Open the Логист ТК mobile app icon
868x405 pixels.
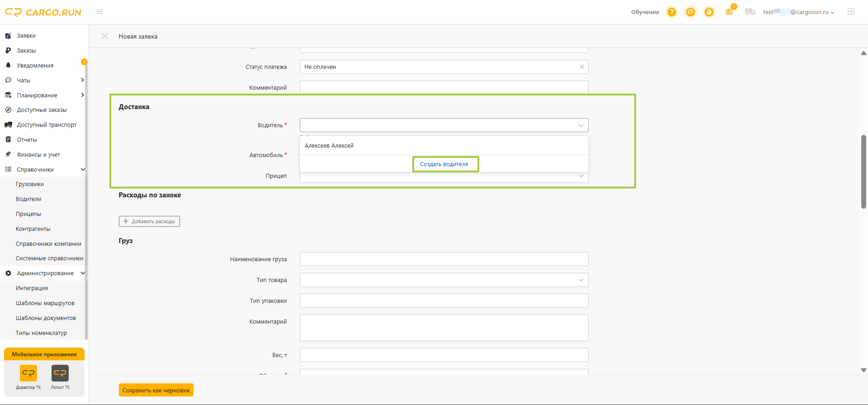pyautogui.click(x=60, y=373)
